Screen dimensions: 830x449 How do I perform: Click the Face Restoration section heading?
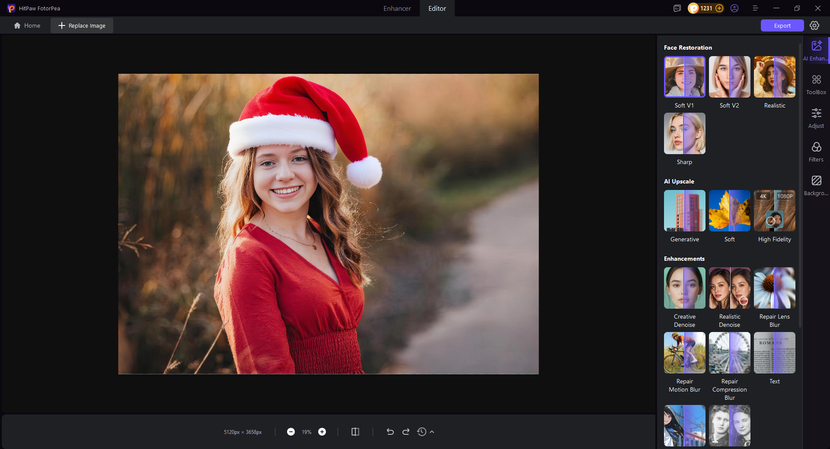click(x=688, y=48)
